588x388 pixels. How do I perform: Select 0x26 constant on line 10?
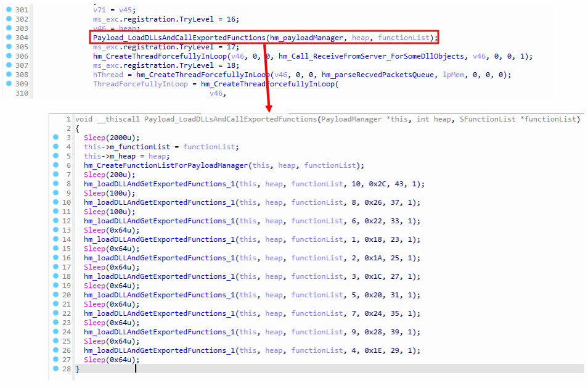point(373,202)
